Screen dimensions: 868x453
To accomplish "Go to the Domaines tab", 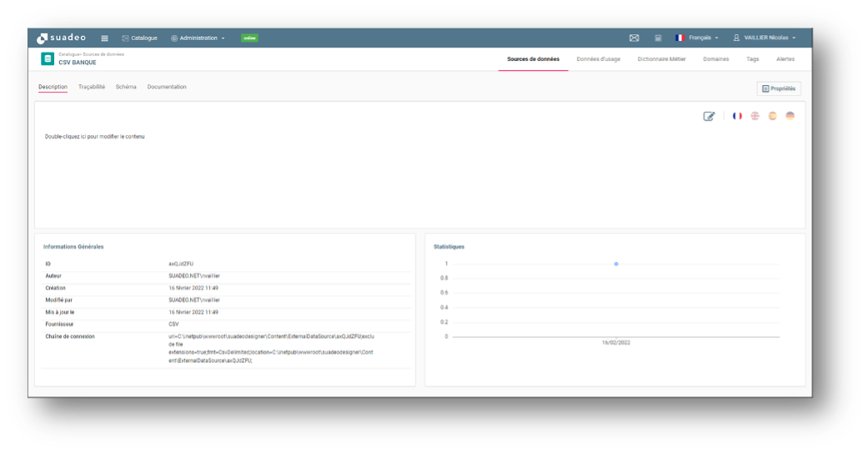I will [715, 59].
